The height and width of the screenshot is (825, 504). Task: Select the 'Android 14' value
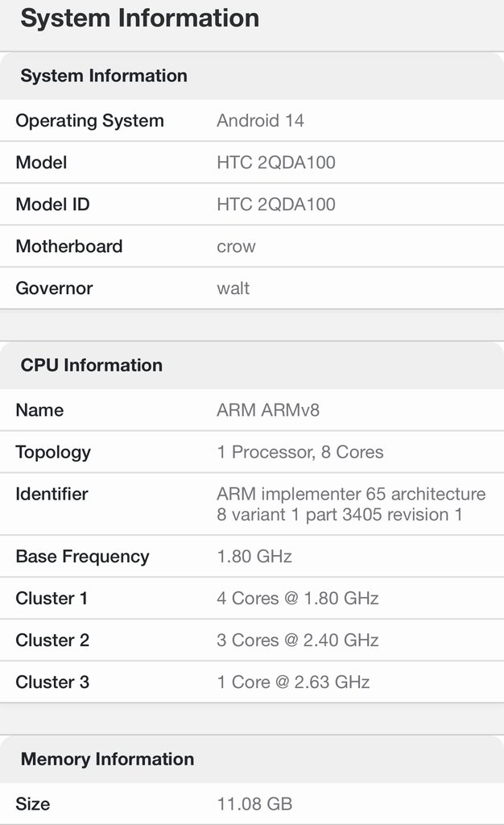(x=260, y=121)
